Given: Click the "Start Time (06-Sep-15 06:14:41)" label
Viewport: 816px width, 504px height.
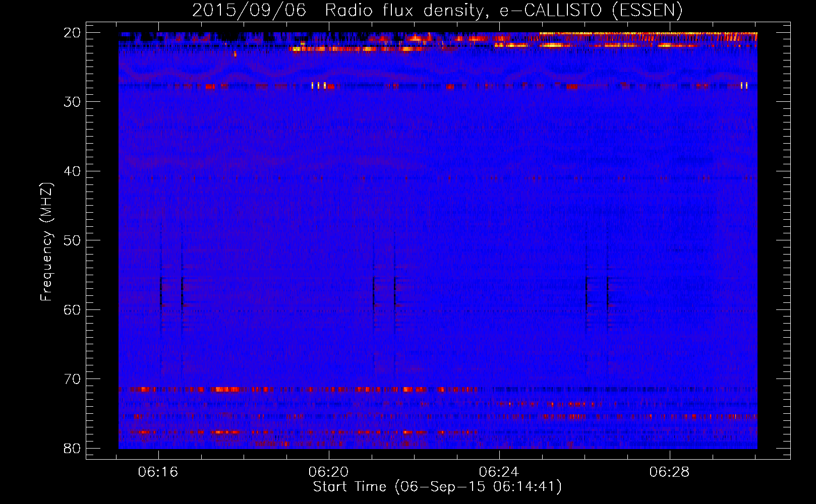Looking at the screenshot, I should 437,487.
